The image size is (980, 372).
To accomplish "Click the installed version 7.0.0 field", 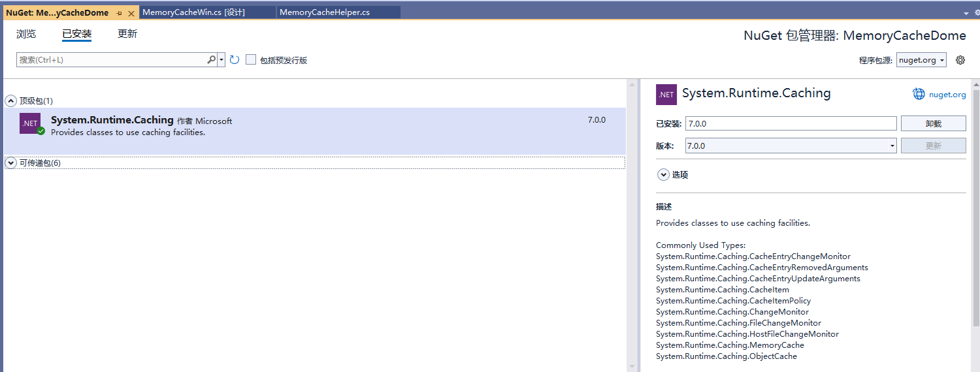I will click(791, 123).
